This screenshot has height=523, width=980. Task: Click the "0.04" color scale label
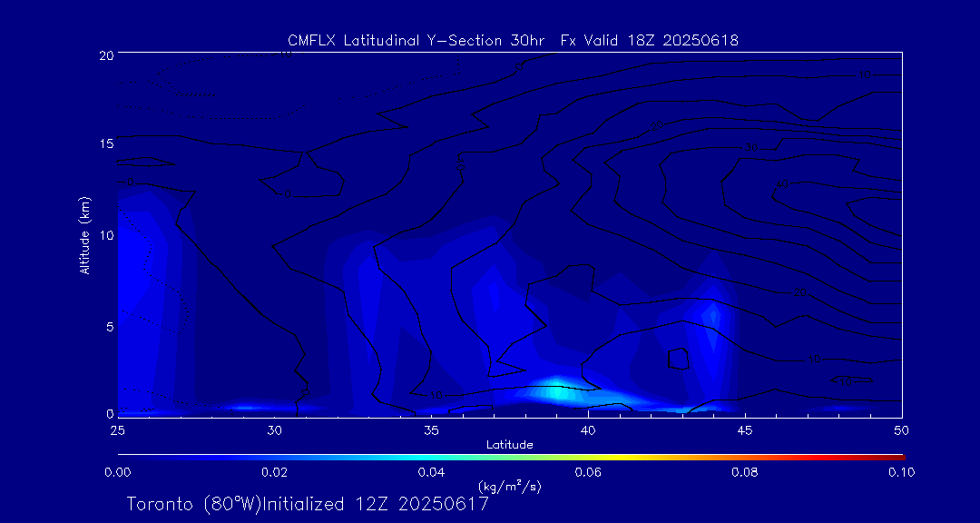coord(432,472)
